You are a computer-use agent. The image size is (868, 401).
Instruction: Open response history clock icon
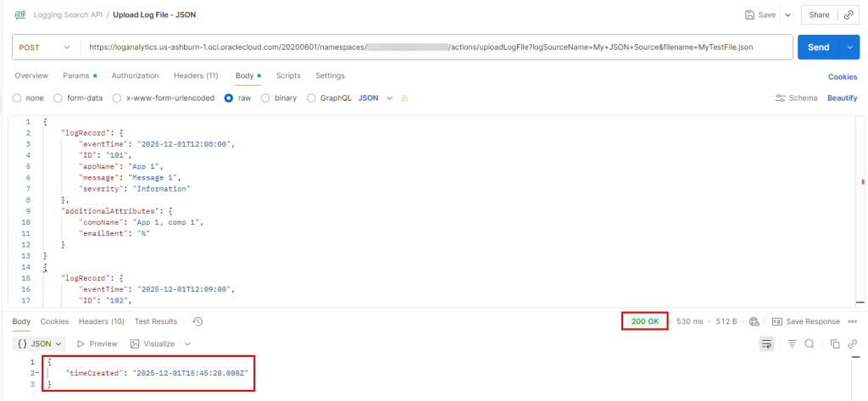pyautogui.click(x=198, y=321)
